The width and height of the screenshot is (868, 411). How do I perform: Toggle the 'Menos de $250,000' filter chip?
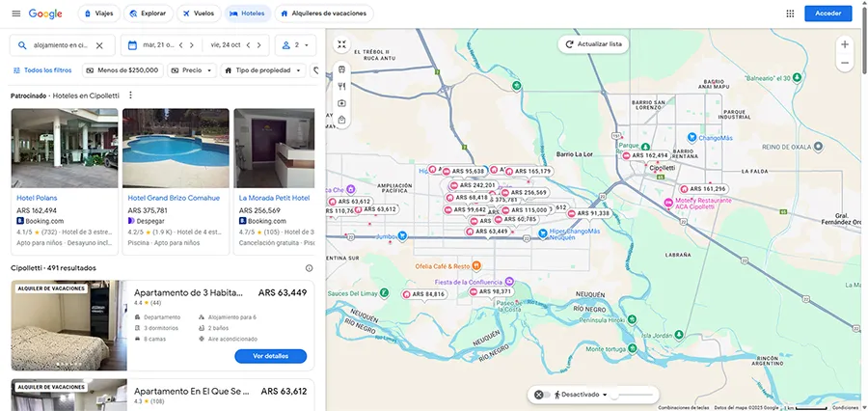pos(122,70)
